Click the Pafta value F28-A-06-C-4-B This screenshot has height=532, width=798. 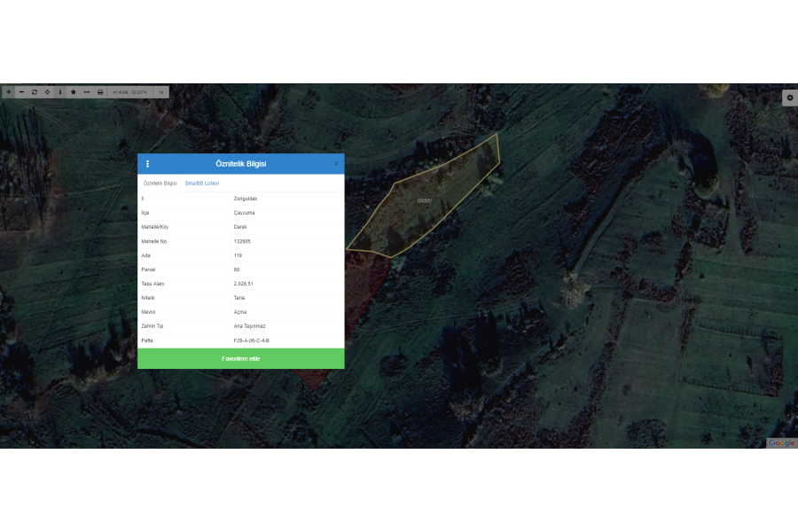point(251,340)
